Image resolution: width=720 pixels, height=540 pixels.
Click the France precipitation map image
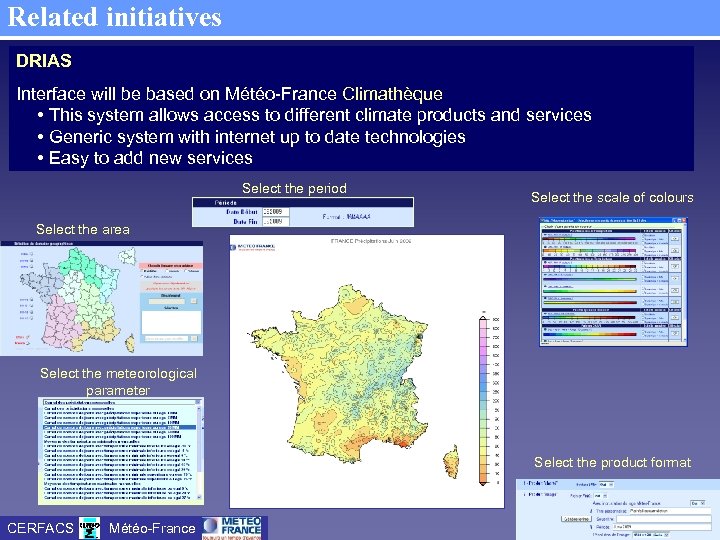click(x=366, y=371)
